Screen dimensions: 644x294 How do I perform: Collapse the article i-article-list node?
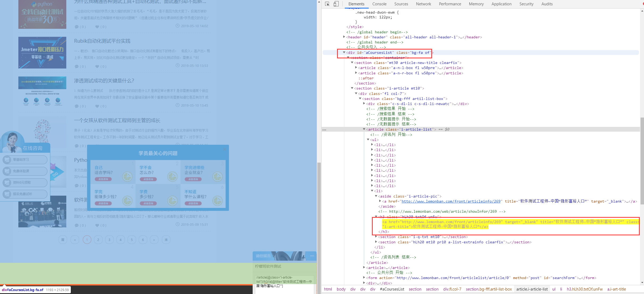pyautogui.click(x=364, y=129)
